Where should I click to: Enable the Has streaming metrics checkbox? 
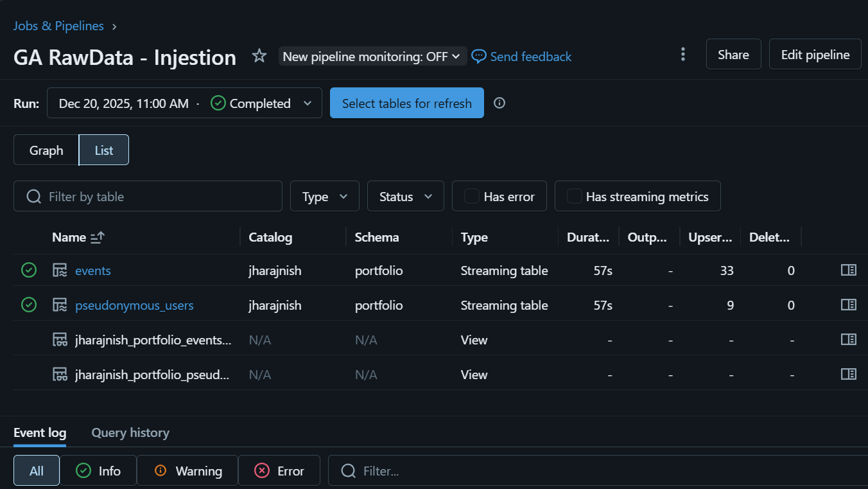pos(575,197)
